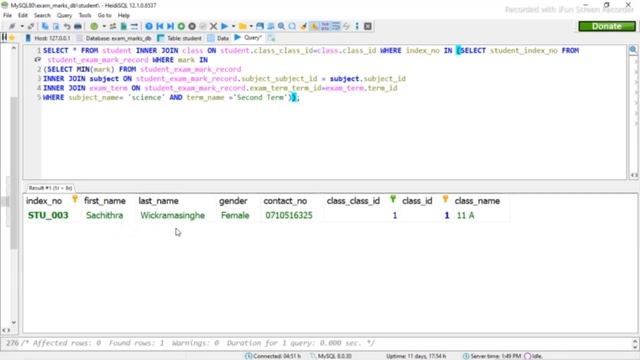
Task: Sort by the class_name column header
Action: tap(480, 200)
